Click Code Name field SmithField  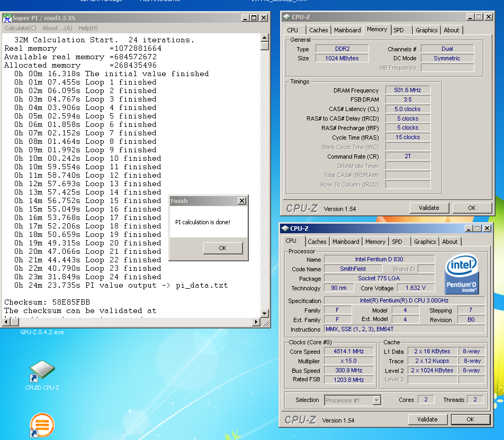(x=353, y=269)
